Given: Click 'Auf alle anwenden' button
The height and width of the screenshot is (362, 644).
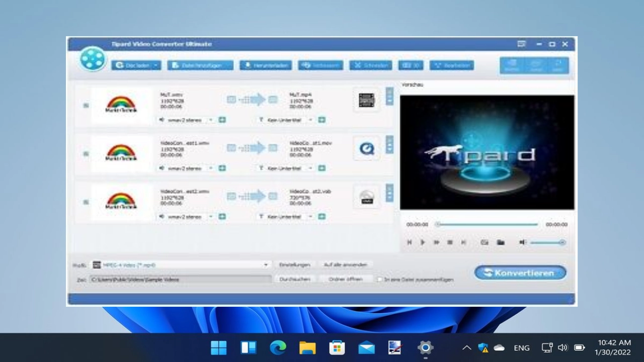Looking at the screenshot, I should pyautogui.click(x=345, y=264).
